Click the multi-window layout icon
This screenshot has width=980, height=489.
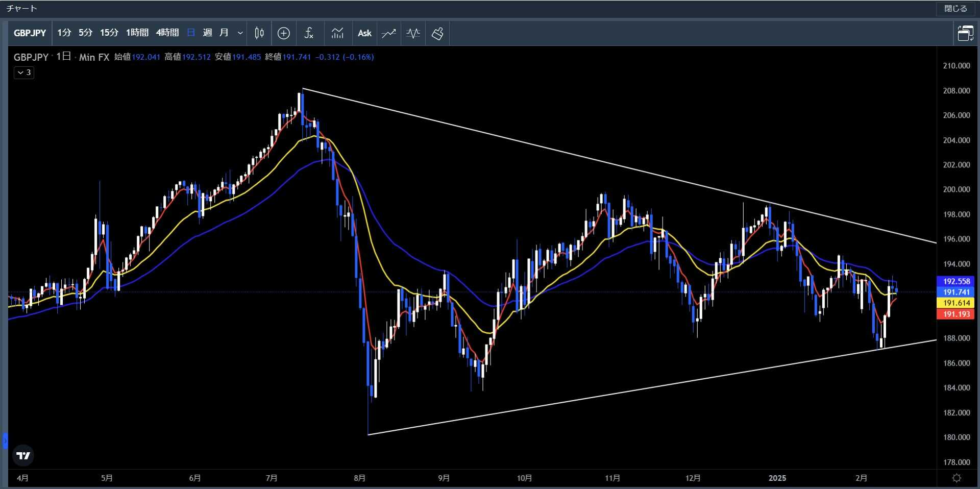tap(965, 33)
